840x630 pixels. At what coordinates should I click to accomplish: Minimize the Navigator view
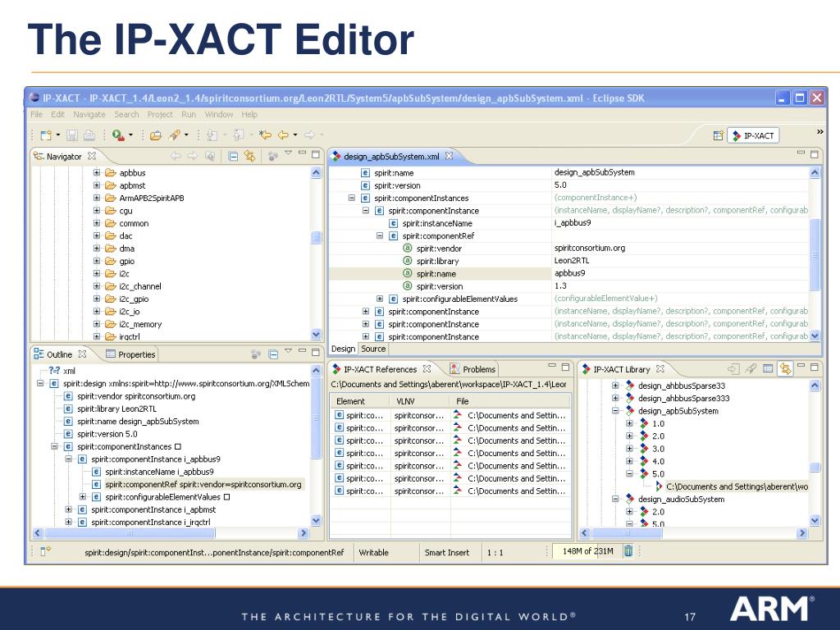click(302, 153)
